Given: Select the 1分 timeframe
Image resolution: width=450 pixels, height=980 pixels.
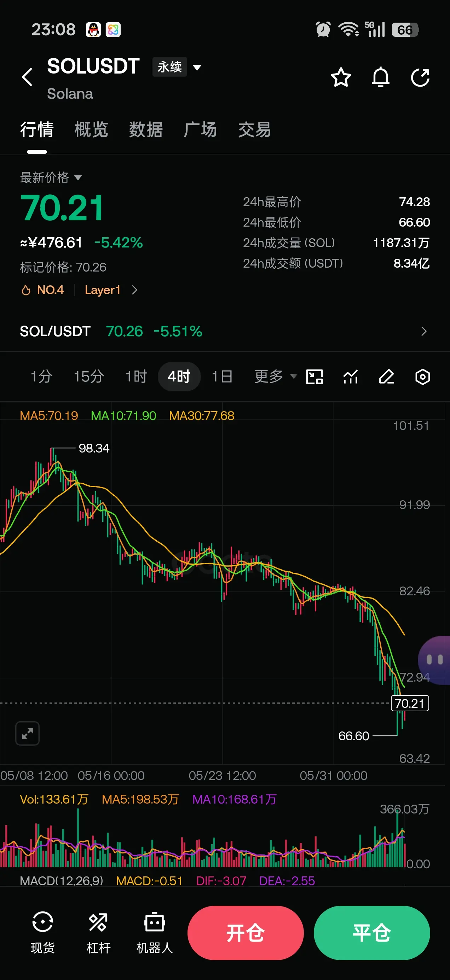Looking at the screenshot, I should point(41,377).
